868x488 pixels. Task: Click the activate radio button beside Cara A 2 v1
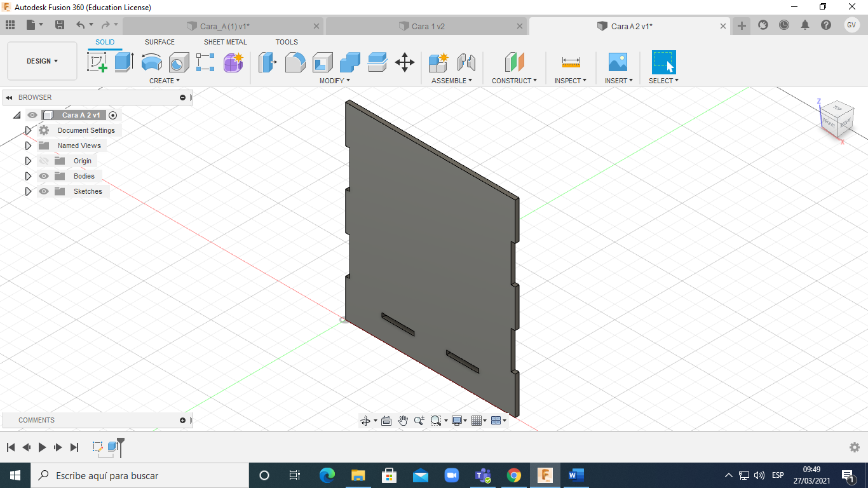[x=113, y=115]
